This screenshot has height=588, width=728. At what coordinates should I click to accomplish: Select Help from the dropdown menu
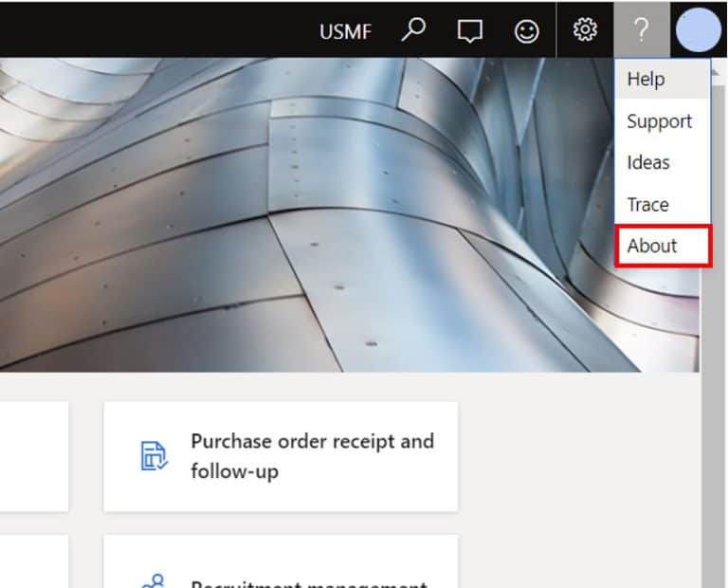[663, 79]
